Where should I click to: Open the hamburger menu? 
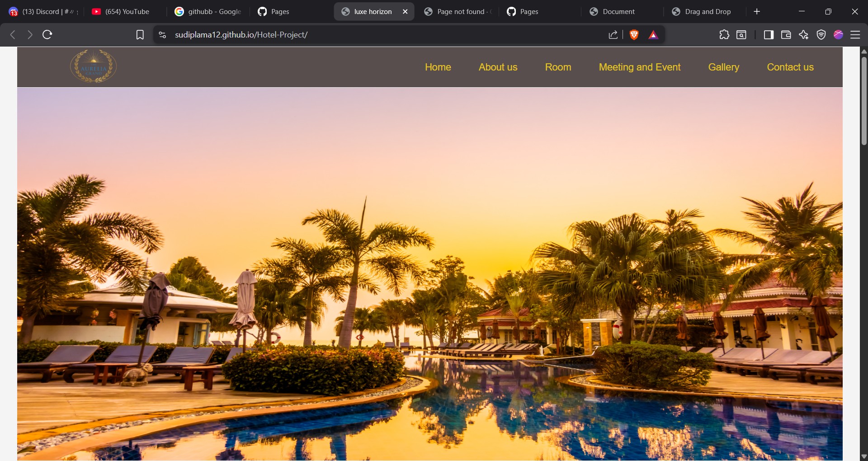(x=856, y=35)
